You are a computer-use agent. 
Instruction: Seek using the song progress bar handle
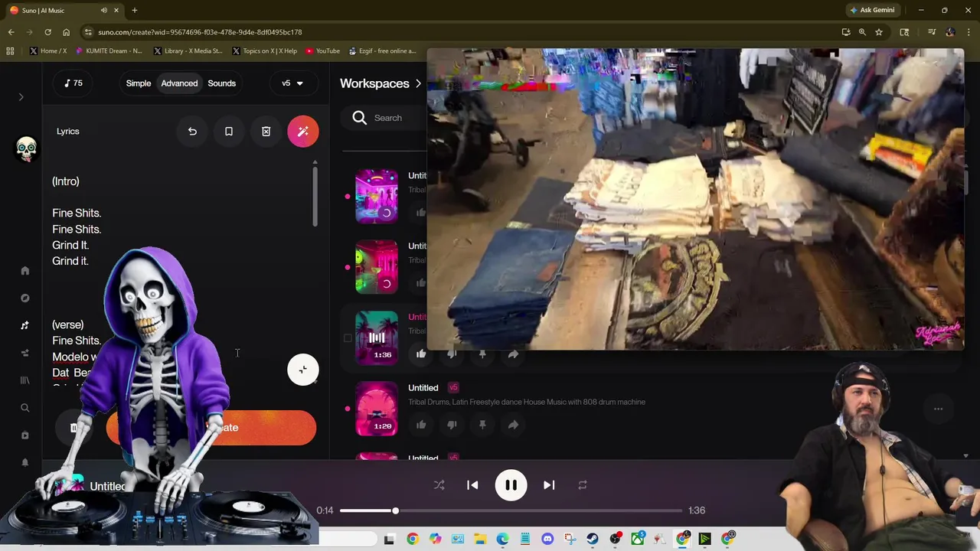(395, 510)
